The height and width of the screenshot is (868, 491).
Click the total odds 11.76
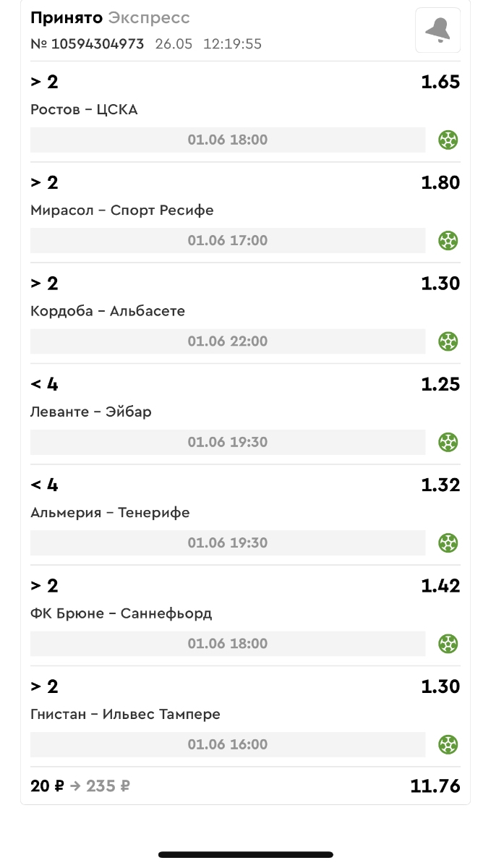point(435,786)
